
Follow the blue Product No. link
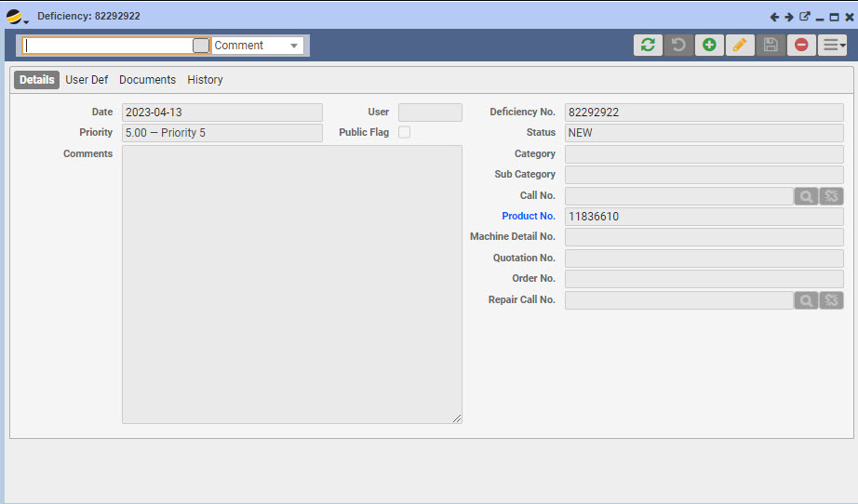point(528,216)
